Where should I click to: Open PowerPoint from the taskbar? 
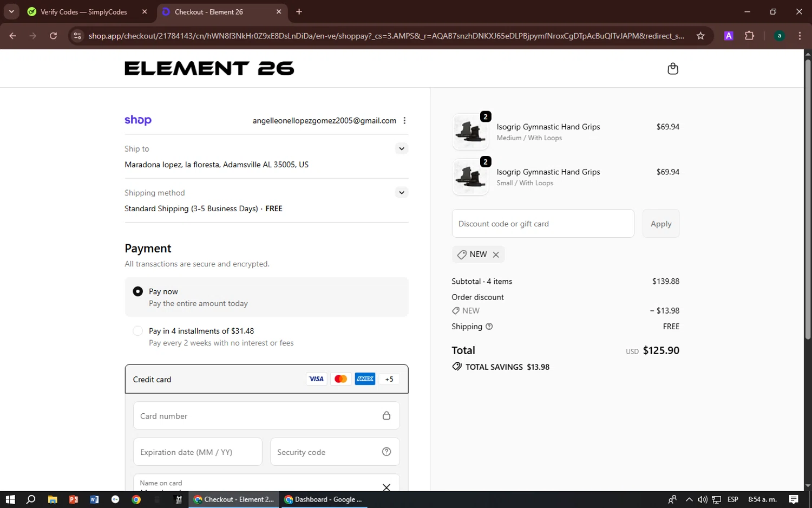pyautogui.click(x=74, y=499)
